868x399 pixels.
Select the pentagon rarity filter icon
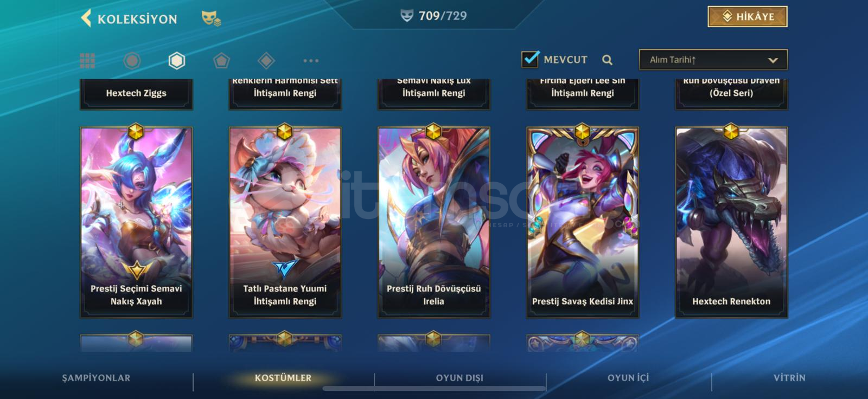221,60
